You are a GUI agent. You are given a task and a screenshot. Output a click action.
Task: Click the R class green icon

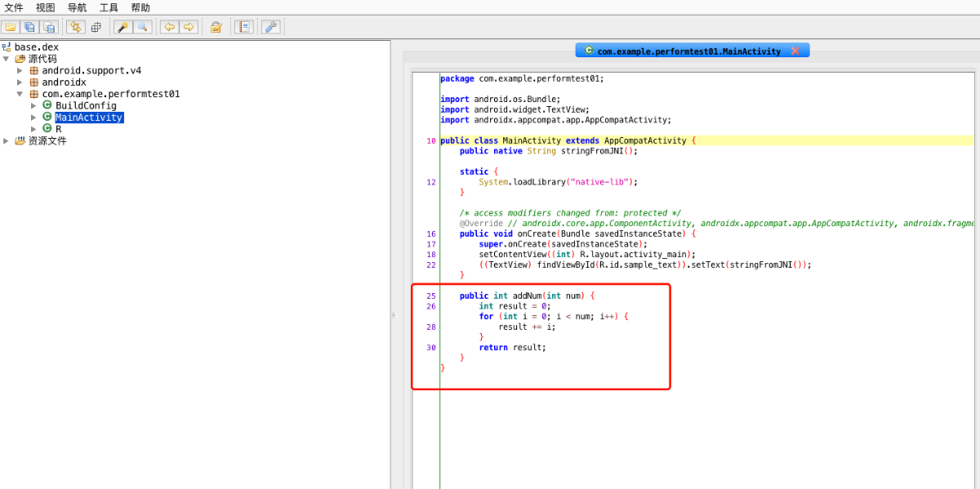point(47,129)
